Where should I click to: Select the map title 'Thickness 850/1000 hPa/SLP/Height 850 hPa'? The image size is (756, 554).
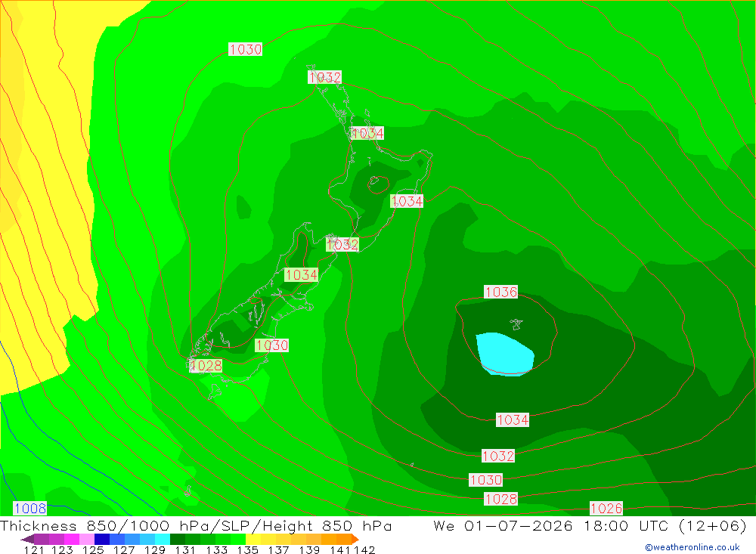coord(196,526)
